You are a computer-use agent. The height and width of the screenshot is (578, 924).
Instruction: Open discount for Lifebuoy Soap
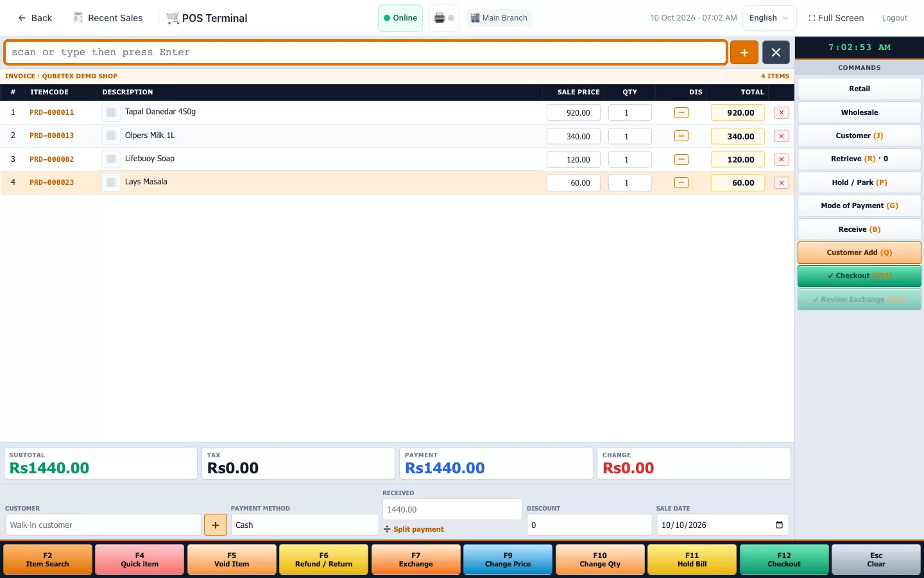[681, 159]
